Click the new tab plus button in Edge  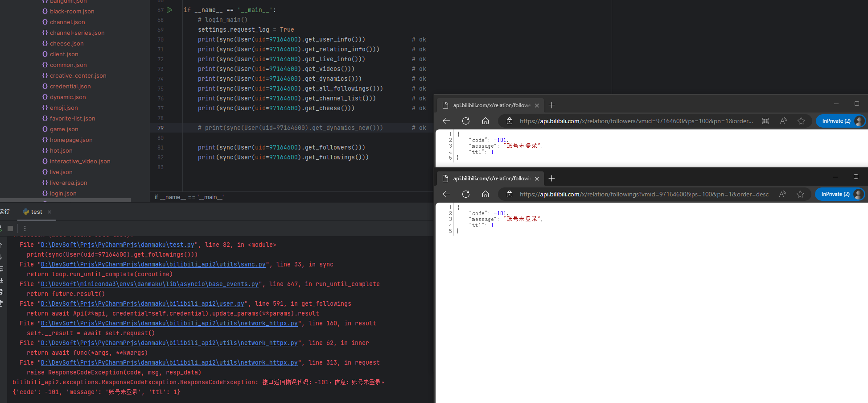(x=551, y=105)
